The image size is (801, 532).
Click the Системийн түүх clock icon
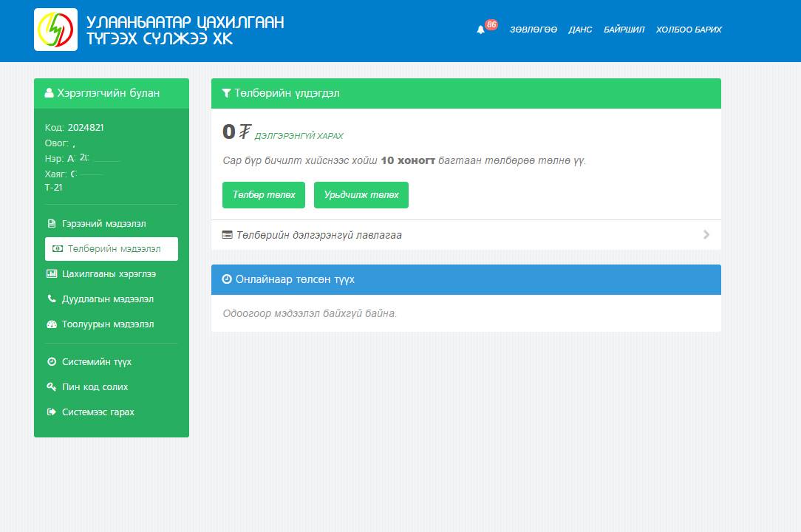coord(52,362)
